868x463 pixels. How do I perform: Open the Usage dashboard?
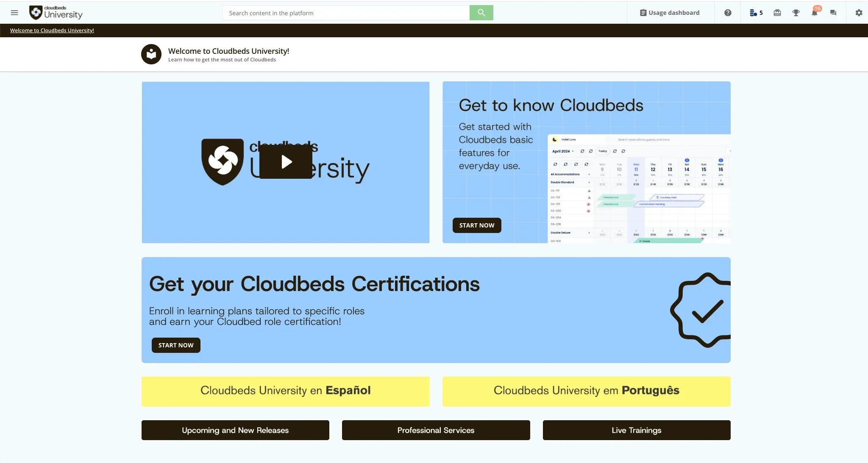coord(670,13)
